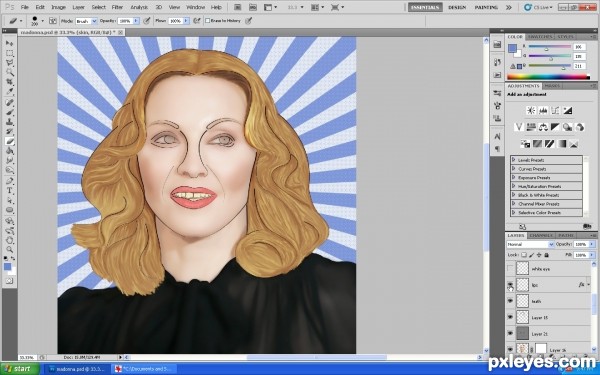The height and width of the screenshot is (375, 600).
Task: Toggle lock transparent pixels in Layers panel
Action: click(x=524, y=255)
